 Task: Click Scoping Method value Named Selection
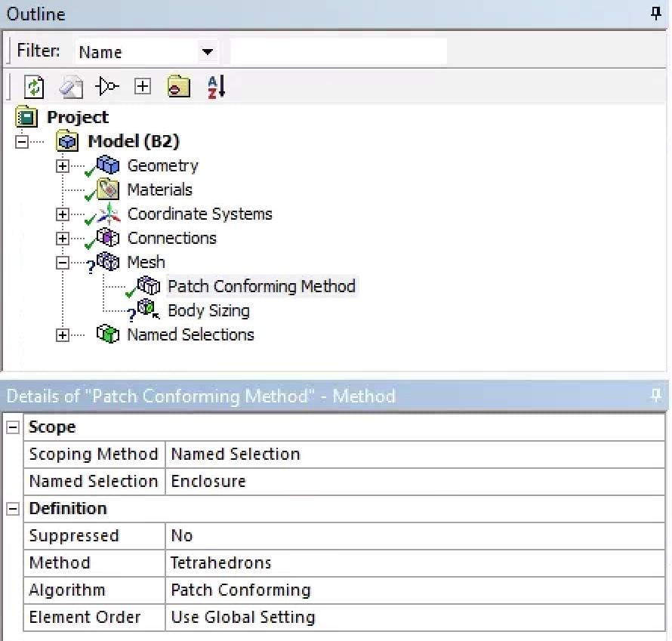click(x=415, y=455)
